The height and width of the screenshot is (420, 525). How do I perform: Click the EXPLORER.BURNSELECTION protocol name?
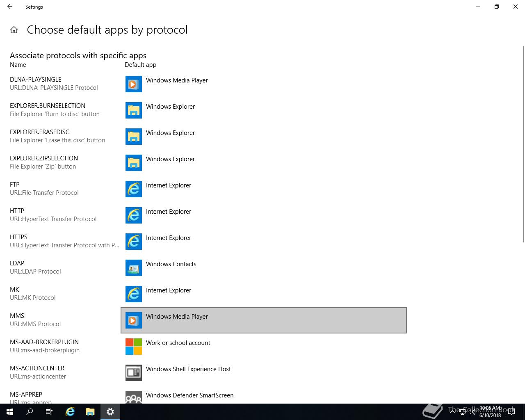tap(48, 106)
